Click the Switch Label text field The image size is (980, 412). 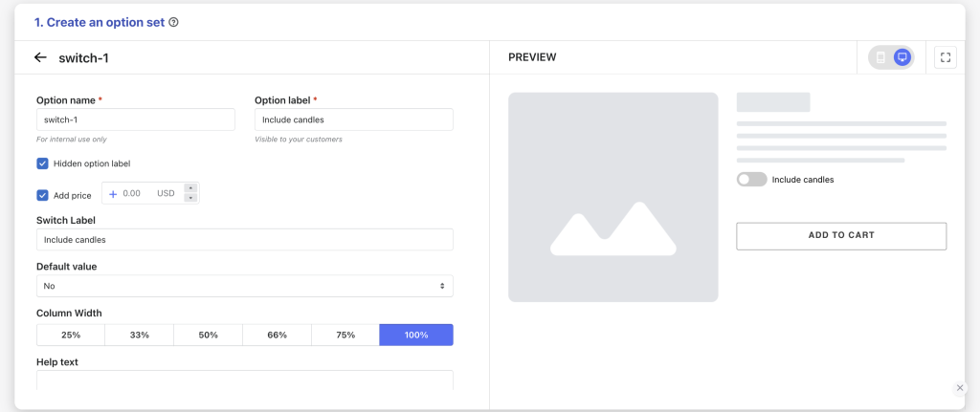[x=244, y=240]
